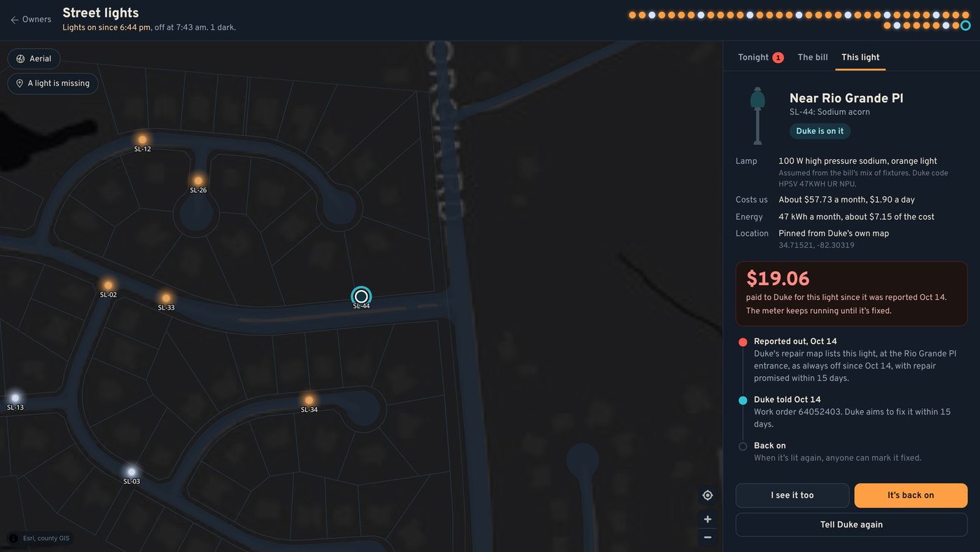980x552 pixels.
Task: Switch to The bill tab
Action: click(x=813, y=57)
